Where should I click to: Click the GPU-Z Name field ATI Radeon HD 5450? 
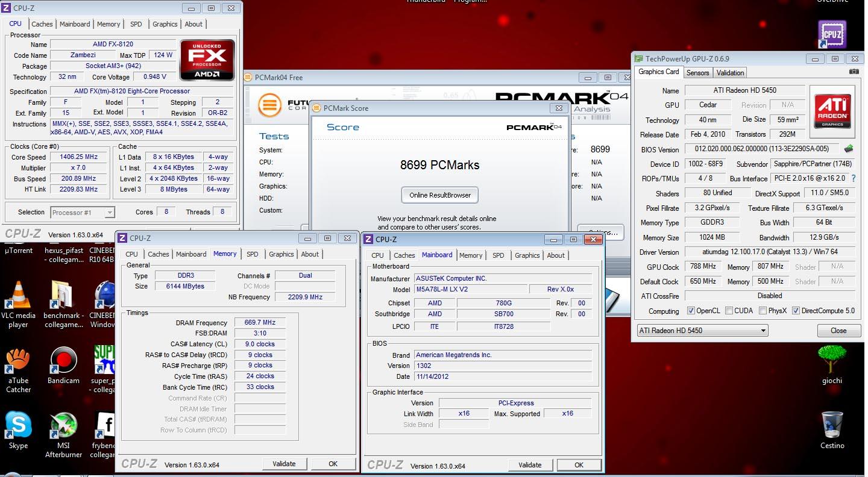point(744,90)
